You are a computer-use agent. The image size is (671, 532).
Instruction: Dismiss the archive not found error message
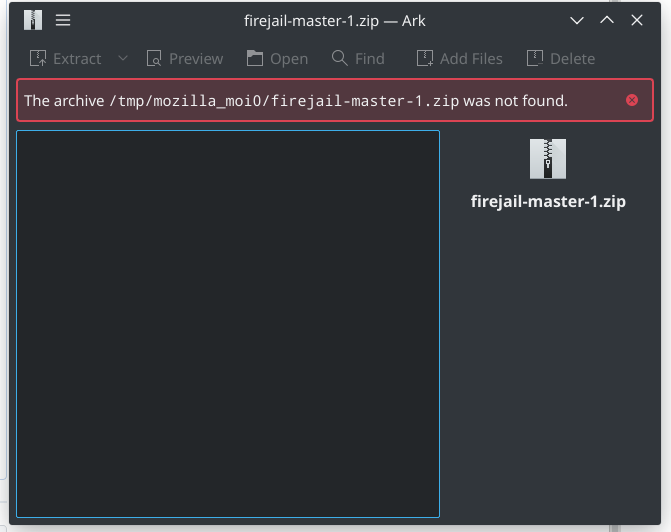click(x=632, y=100)
